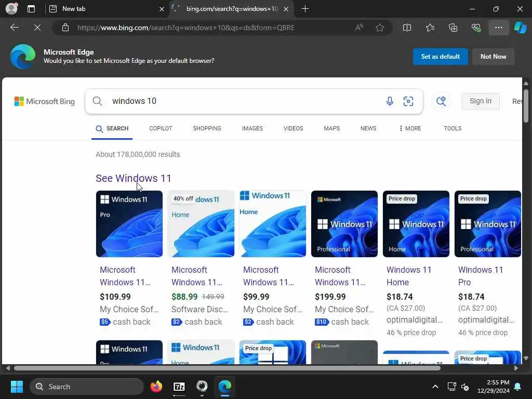This screenshot has height=399, width=532.
Task: Click the About 178,000,000 results text
Action: click(x=138, y=154)
